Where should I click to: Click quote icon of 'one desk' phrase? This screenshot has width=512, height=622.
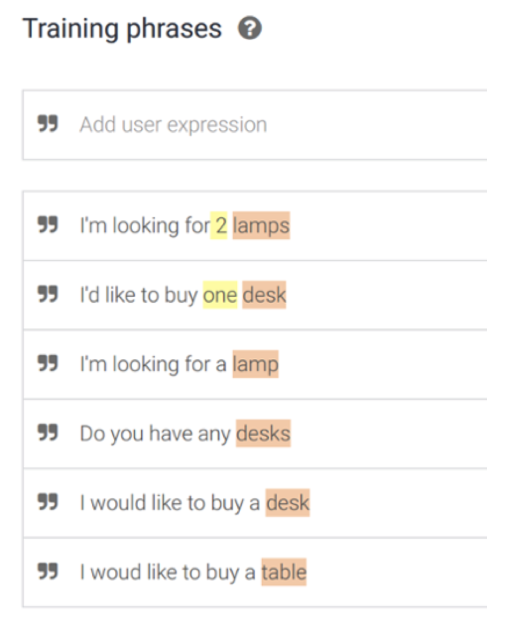tap(48, 294)
